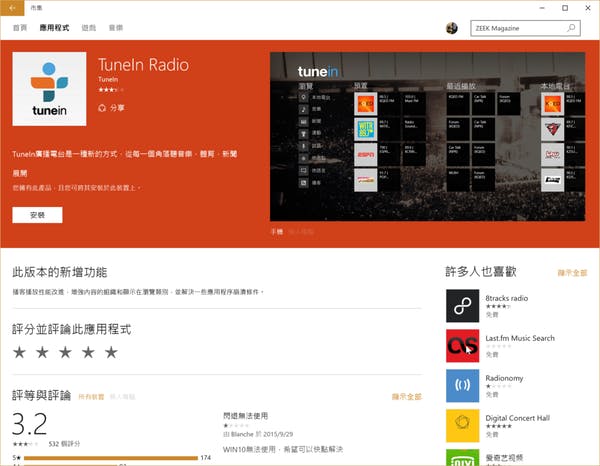Open the Radionomy title
Screen dimensions: 600x466
point(504,378)
